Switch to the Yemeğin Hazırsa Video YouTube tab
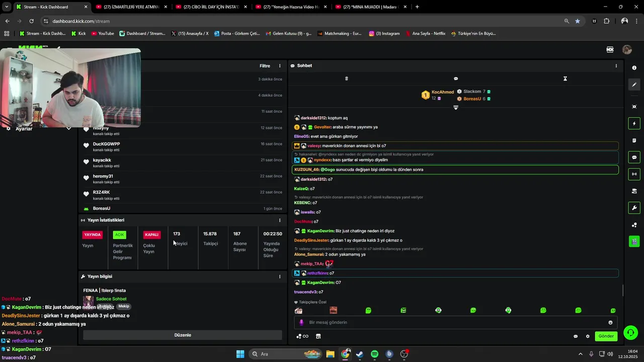 pos(291,7)
